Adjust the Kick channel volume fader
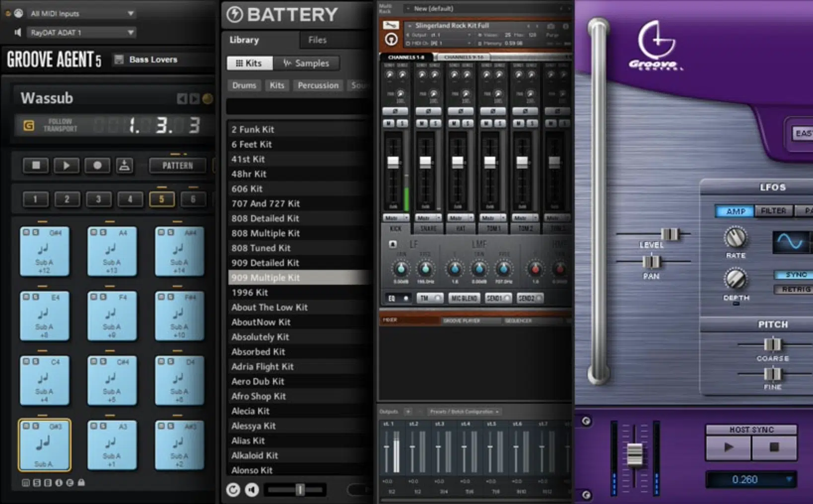The width and height of the screenshot is (813, 504). [x=393, y=162]
